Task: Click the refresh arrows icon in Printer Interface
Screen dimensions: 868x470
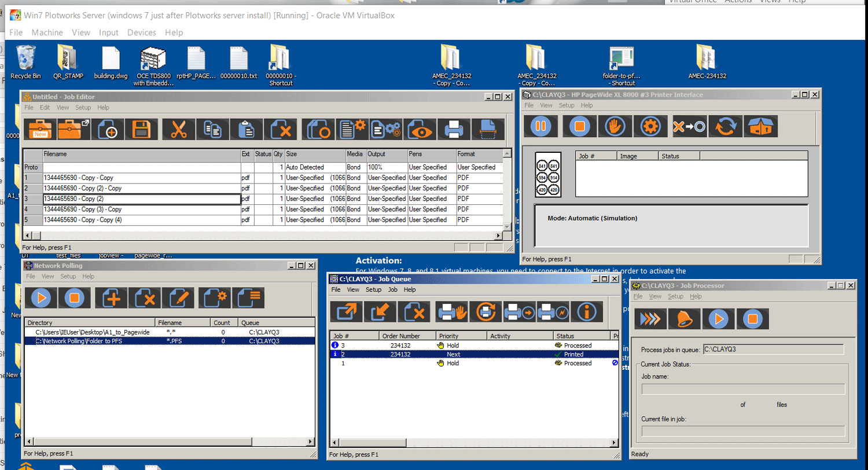Action: 726,126
